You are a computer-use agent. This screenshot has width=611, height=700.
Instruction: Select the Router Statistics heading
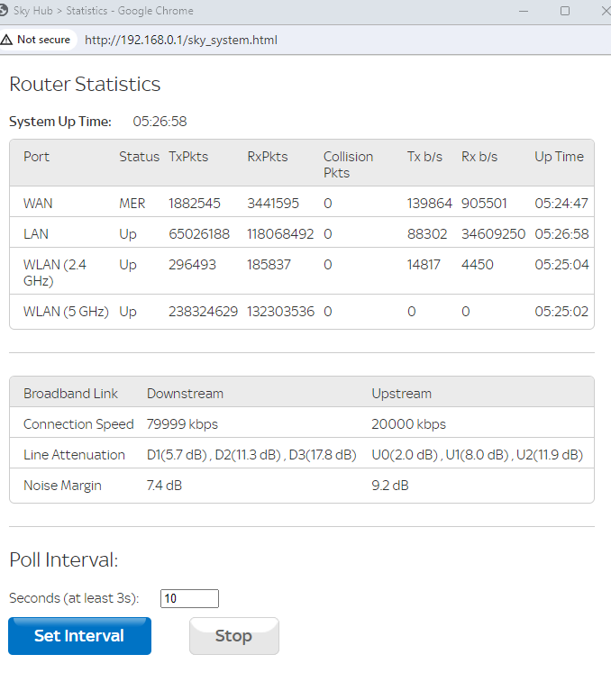click(x=85, y=85)
